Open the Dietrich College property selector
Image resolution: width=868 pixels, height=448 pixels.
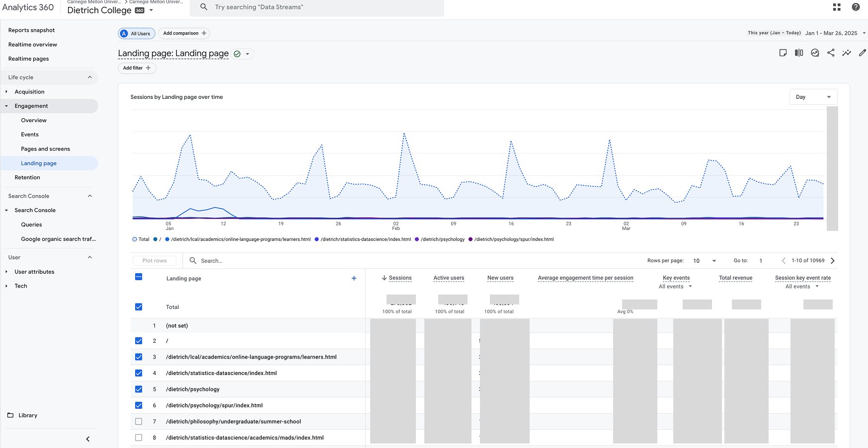(110, 10)
